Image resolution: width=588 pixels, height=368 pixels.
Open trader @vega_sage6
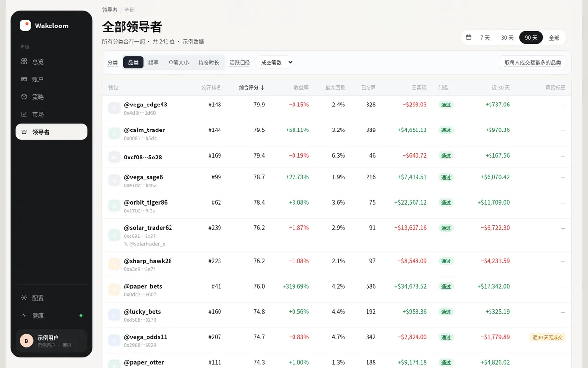[x=144, y=177]
